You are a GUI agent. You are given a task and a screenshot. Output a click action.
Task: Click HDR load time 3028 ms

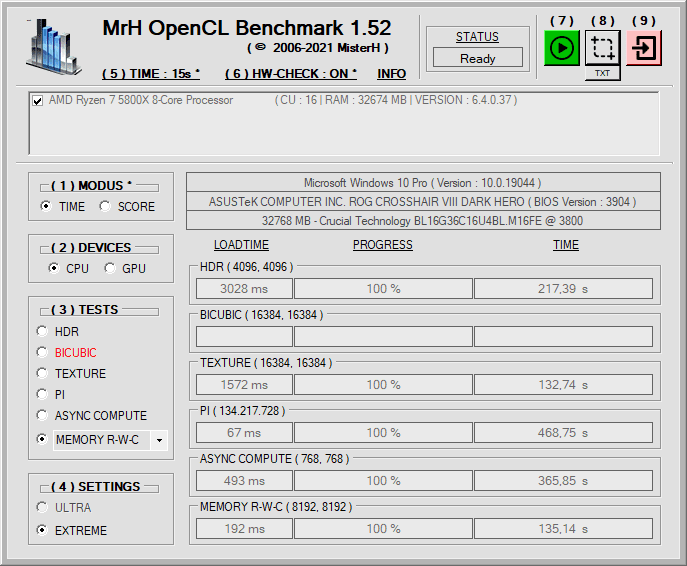pos(244,289)
